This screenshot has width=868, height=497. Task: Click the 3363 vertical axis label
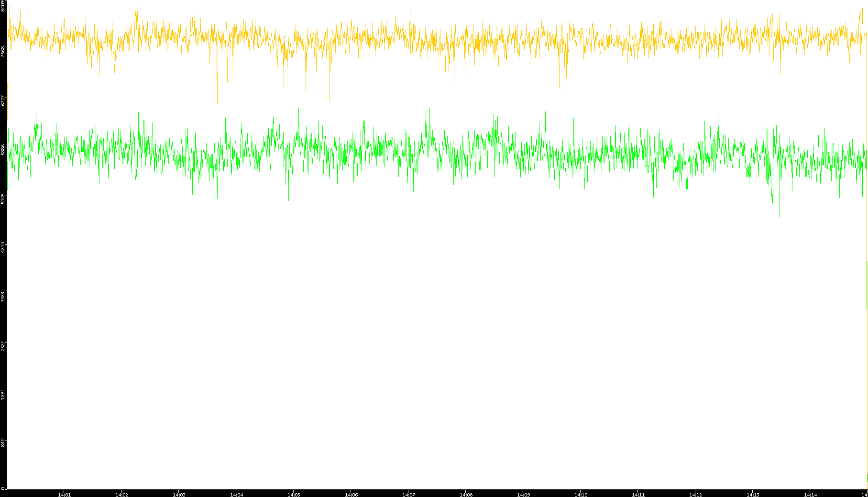click(3, 297)
